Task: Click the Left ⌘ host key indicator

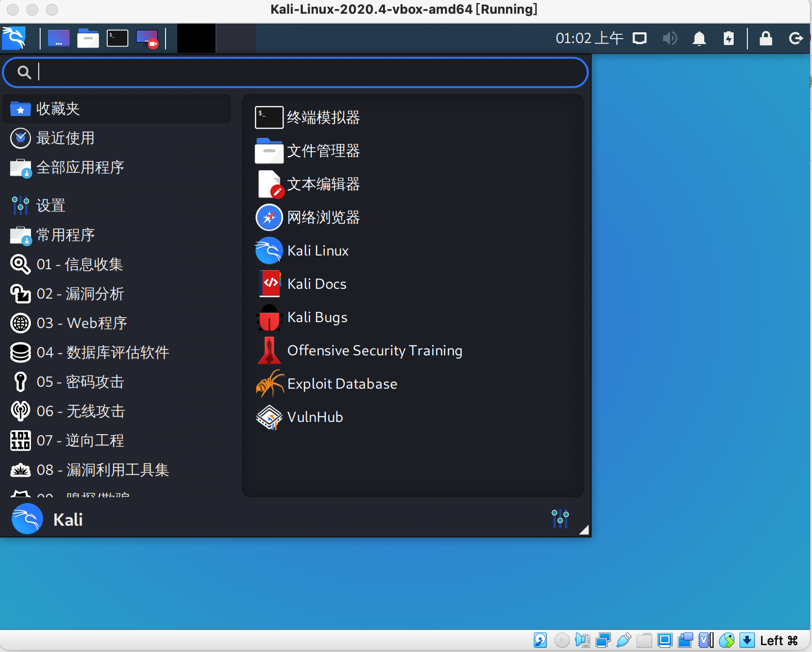Action: 779,640
